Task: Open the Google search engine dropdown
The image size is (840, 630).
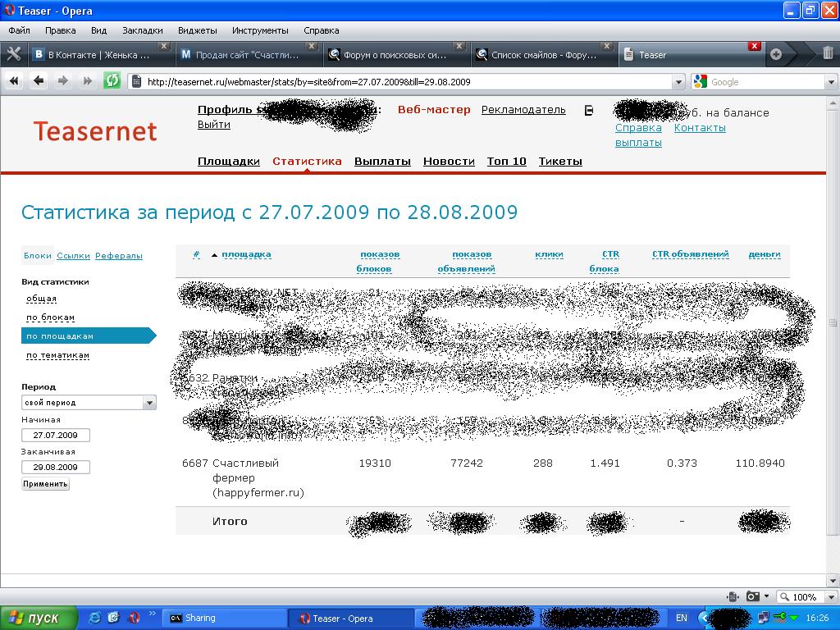Action: coord(832,82)
